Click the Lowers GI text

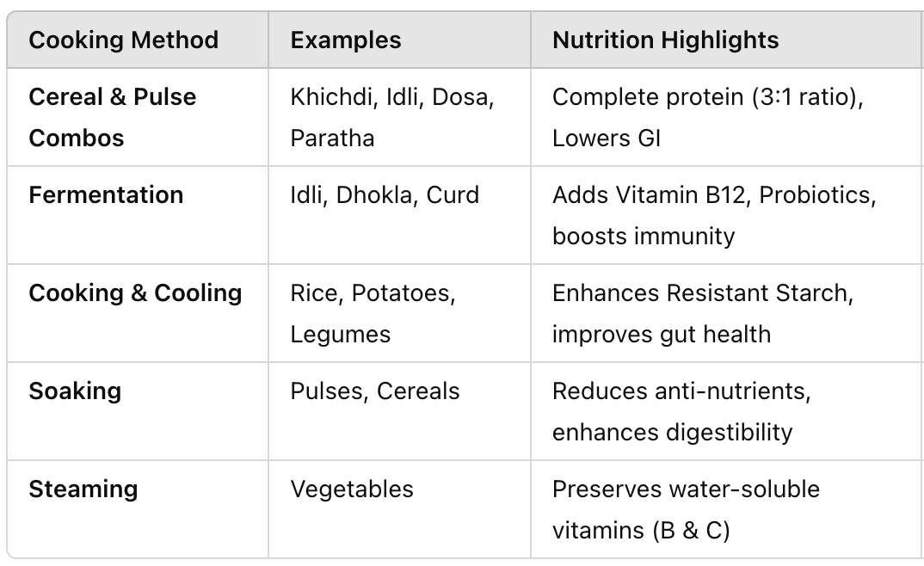[607, 138]
